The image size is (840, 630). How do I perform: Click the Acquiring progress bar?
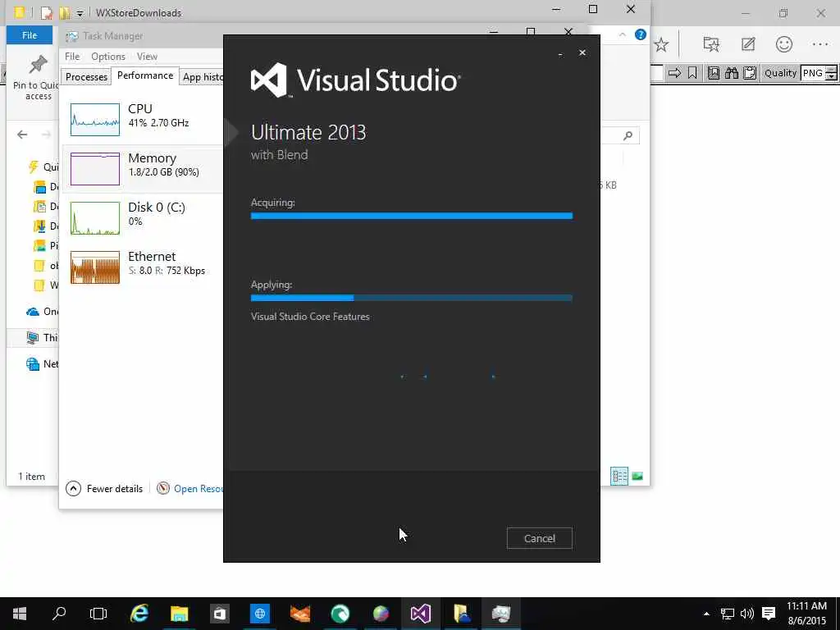412,216
